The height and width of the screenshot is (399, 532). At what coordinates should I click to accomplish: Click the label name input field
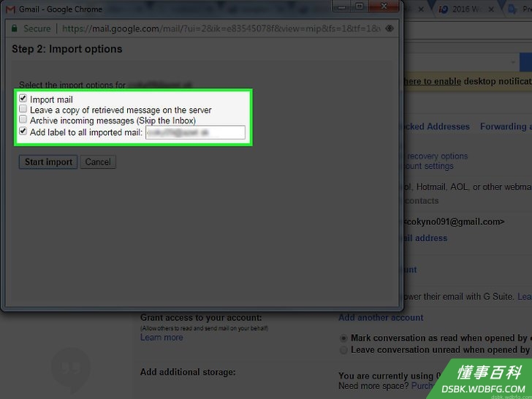pyautogui.click(x=195, y=132)
